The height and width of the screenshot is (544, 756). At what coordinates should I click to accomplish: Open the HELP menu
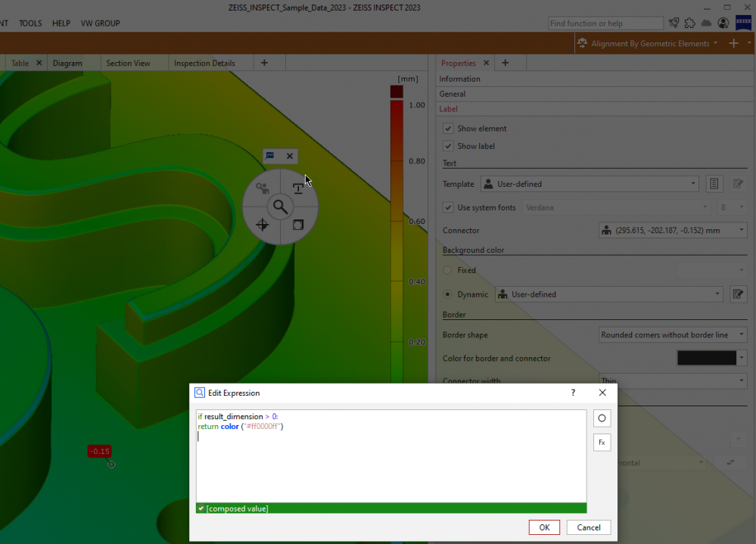tap(61, 23)
